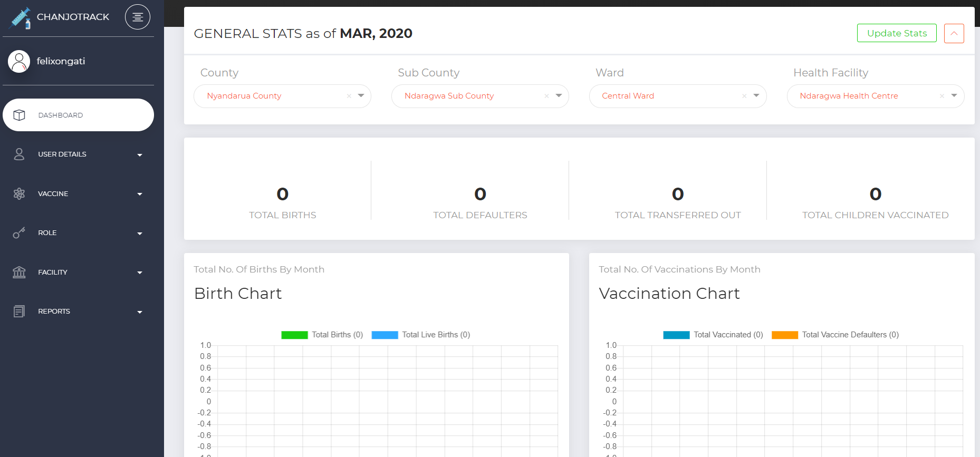Expand the Role submenu arrow
This screenshot has width=980, height=457.
coord(140,234)
